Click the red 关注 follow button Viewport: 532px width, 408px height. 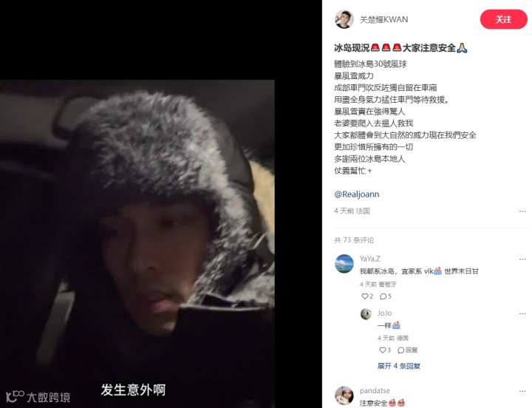click(x=503, y=19)
